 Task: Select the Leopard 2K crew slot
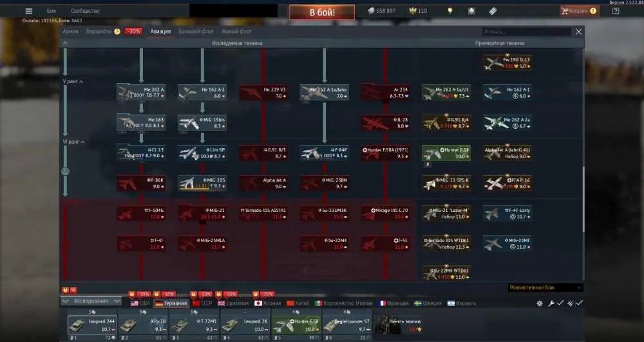245,325
